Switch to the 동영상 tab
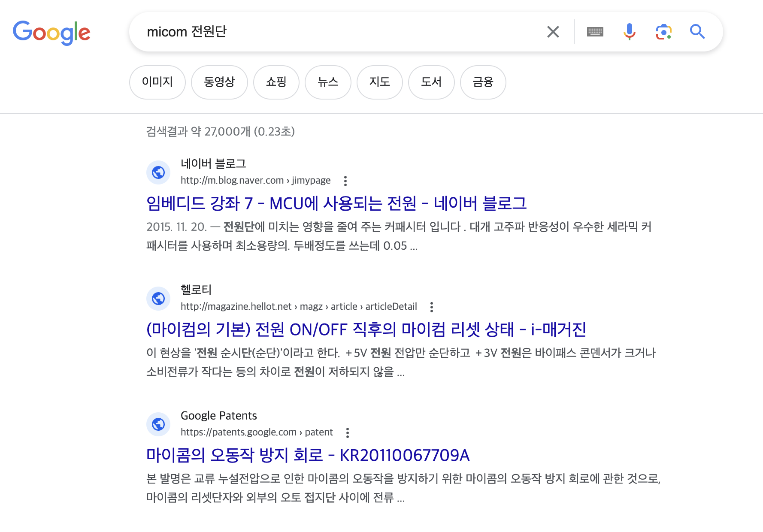The image size is (763, 532). click(x=219, y=82)
